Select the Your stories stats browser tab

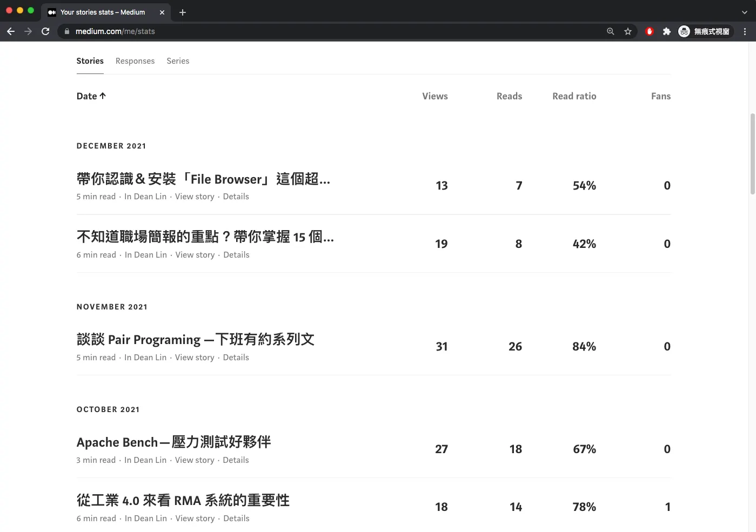(x=106, y=12)
